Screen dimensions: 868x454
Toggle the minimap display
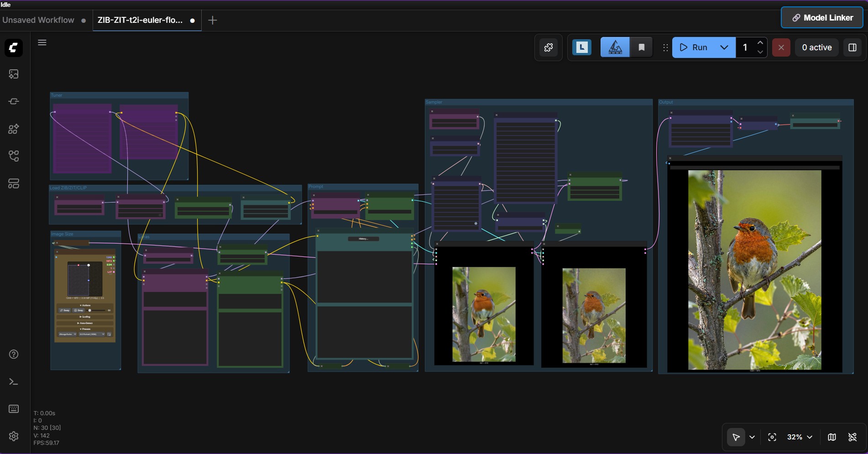tap(832, 437)
